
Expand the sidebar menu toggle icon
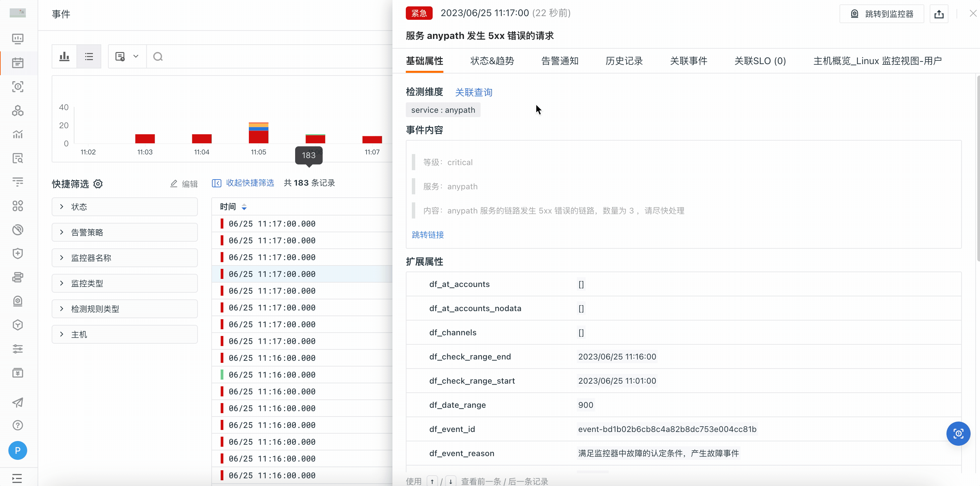[x=17, y=478]
